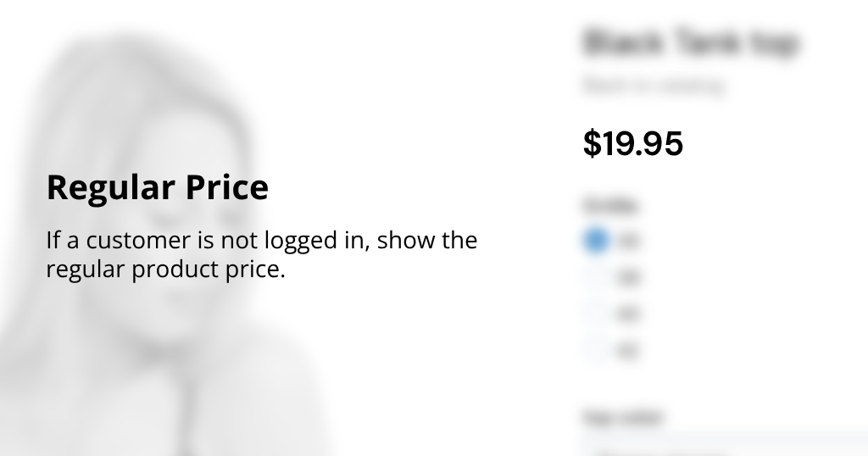Screen dimensions: 868x456
Task: Click the text label beside the third size radio
Action: pos(628,314)
